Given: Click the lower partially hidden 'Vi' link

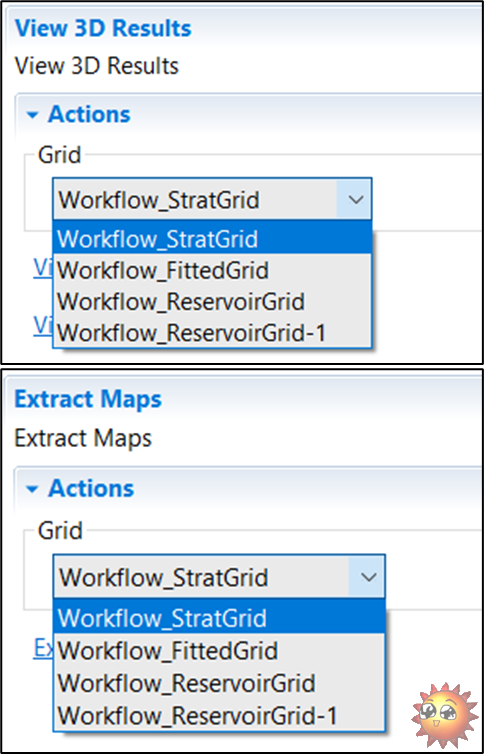Looking at the screenshot, I should pyautogui.click(x=42, y=326).
